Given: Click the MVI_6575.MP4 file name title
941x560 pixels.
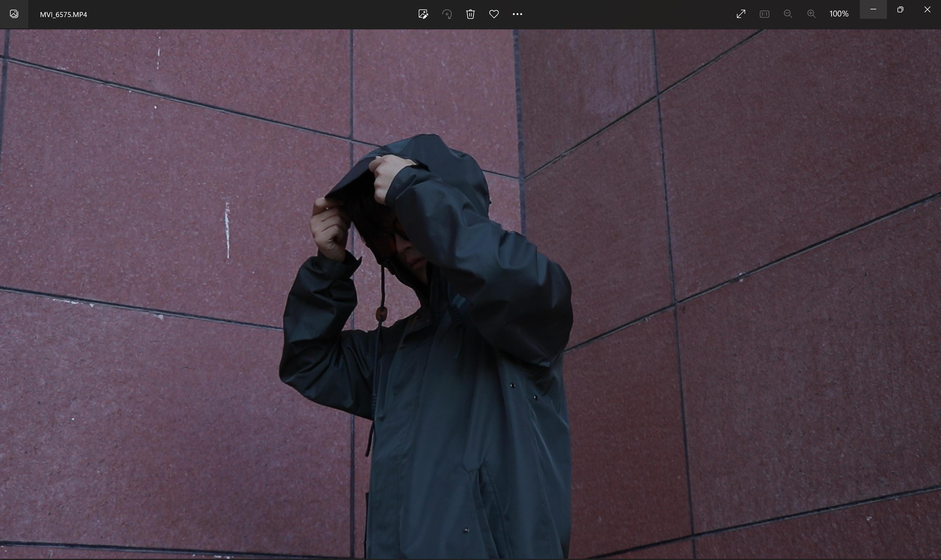Looking at the screenshot, I should 64,14.
